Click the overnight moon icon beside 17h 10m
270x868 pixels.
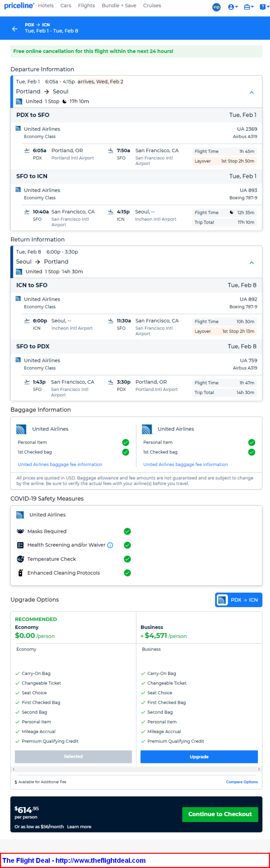click(x=64, y=101)
